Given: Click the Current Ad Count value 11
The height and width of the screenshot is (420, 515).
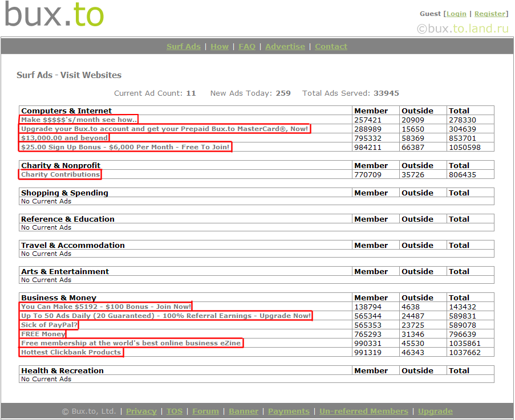Looking at the screenshot, I should [191, 93].
